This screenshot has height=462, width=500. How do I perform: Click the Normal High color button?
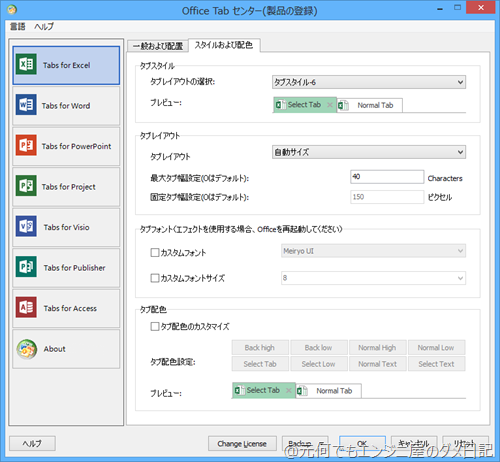point(377,348)
